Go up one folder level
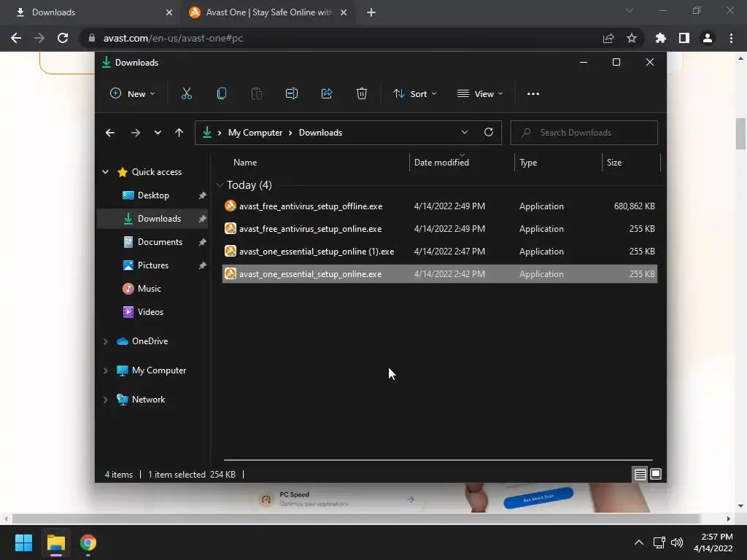Screen dimensions: 747x560 tap(179, 133)
